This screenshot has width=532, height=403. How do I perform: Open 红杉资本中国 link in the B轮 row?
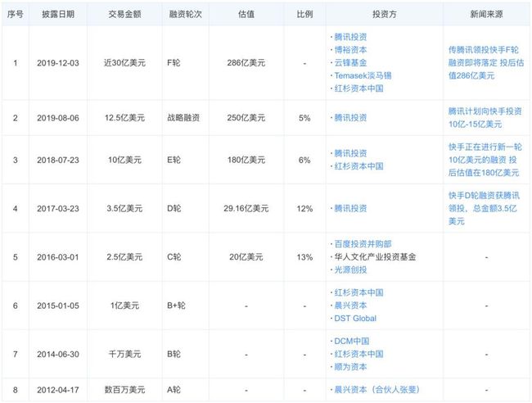(x=359, y=354)
